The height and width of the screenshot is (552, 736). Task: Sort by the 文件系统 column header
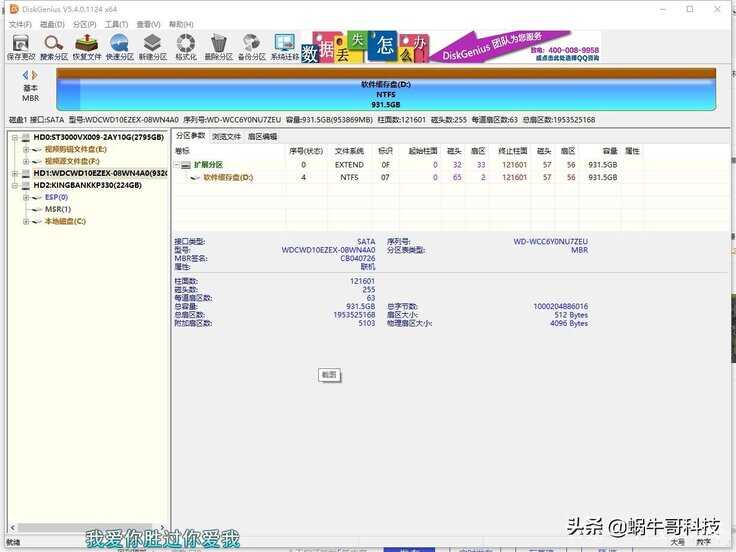pyautogui.click(x=349, y=151)
